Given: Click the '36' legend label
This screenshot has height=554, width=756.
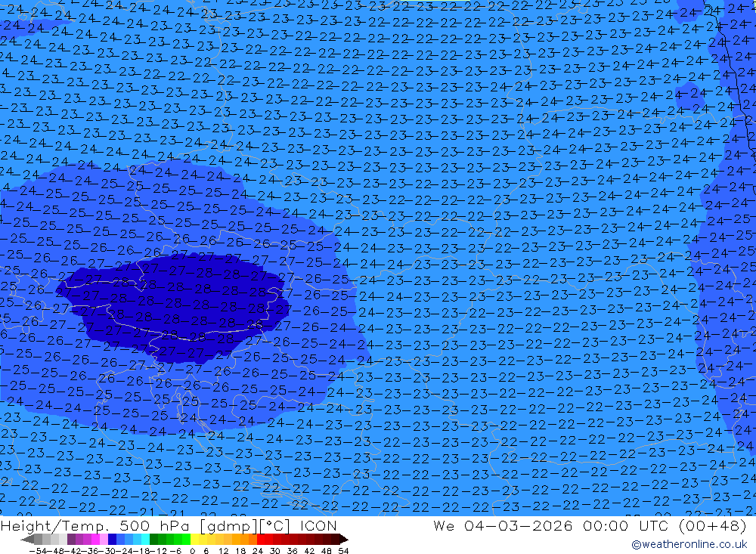Looking at the screenshot, I should (292, 551).
